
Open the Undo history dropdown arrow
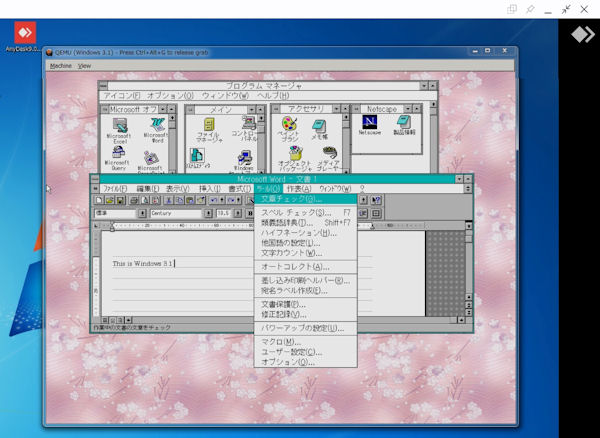point(222,200)
